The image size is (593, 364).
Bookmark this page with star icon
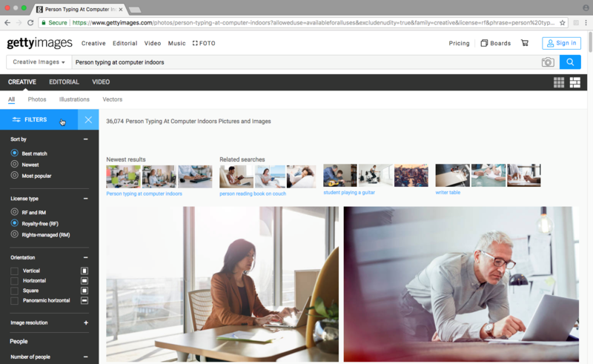point(563,23)
